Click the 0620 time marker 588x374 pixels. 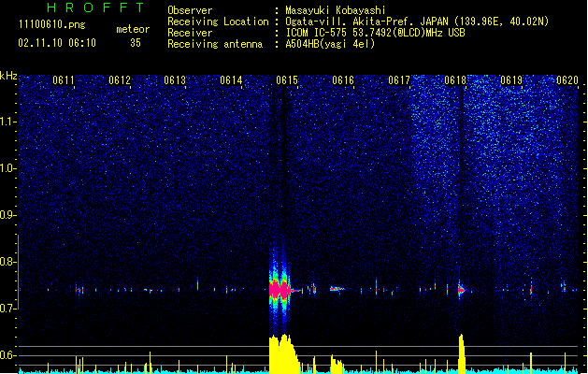point(567,80)
